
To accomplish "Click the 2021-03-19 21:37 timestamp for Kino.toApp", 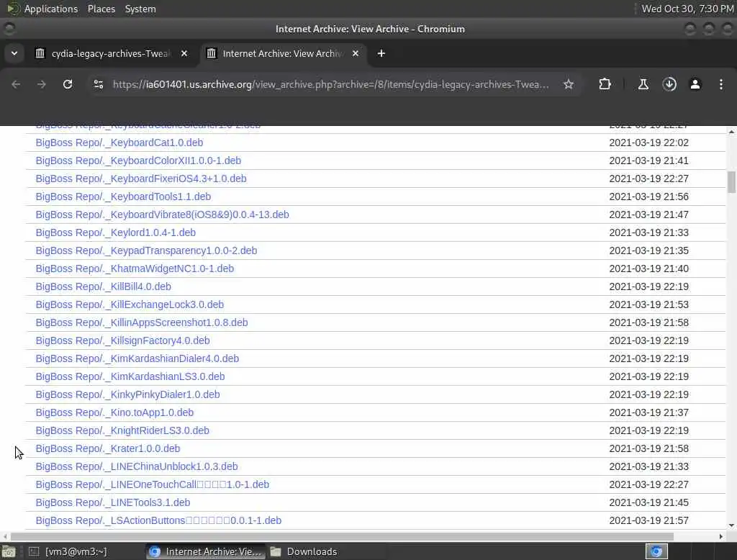I will (648, 412).
